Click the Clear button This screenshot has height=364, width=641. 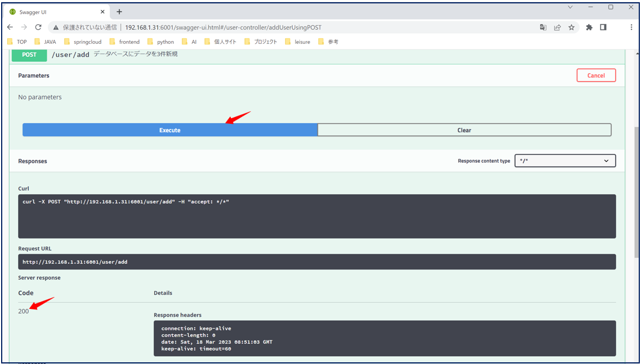[x=464, y=131]
